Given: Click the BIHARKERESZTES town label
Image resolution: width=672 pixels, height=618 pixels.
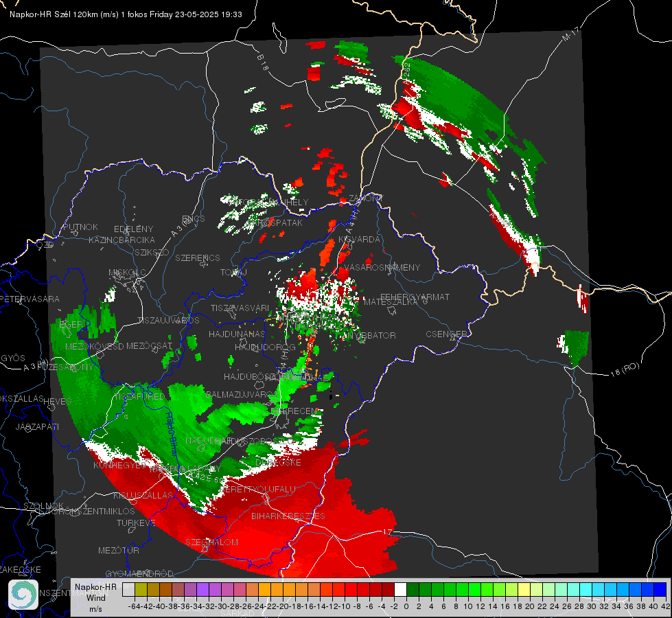Looking at the screenshot, I should 288,516.
